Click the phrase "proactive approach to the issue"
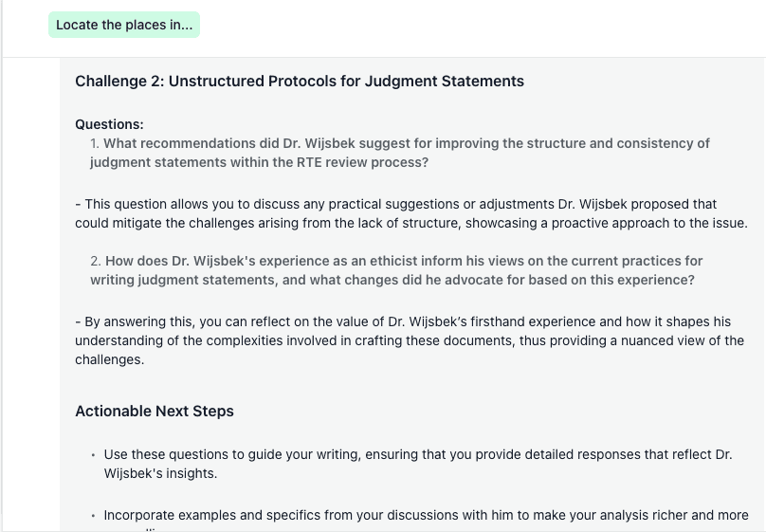Image resolution: width=766 pixels, height=532 pixels. tap(649, 223)
